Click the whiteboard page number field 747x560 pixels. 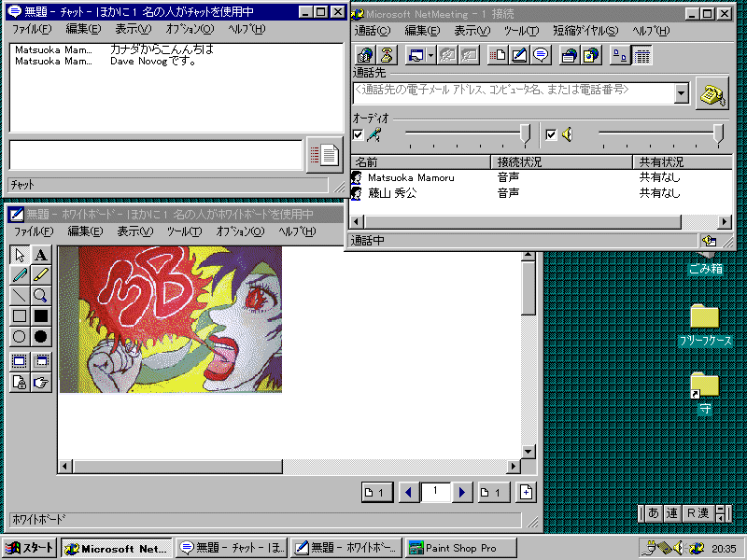[435, 493]
